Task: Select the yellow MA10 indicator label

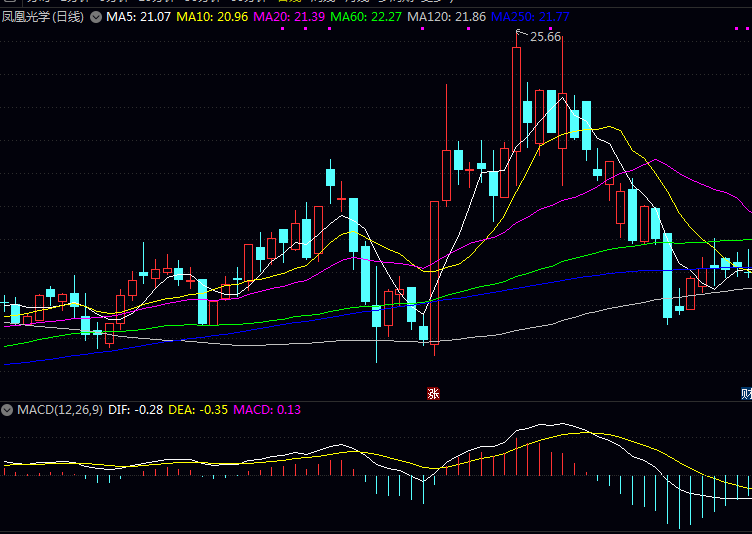Action: point(213,17)
